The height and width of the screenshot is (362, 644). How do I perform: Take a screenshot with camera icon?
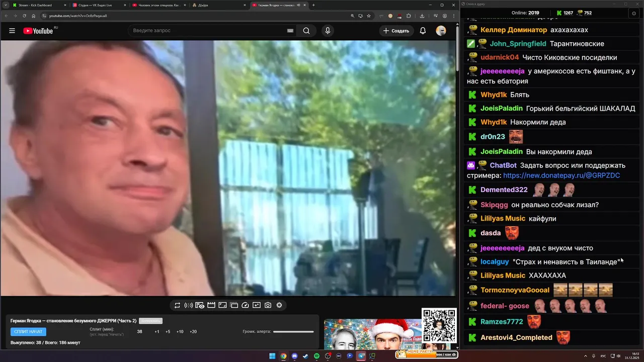268,305
